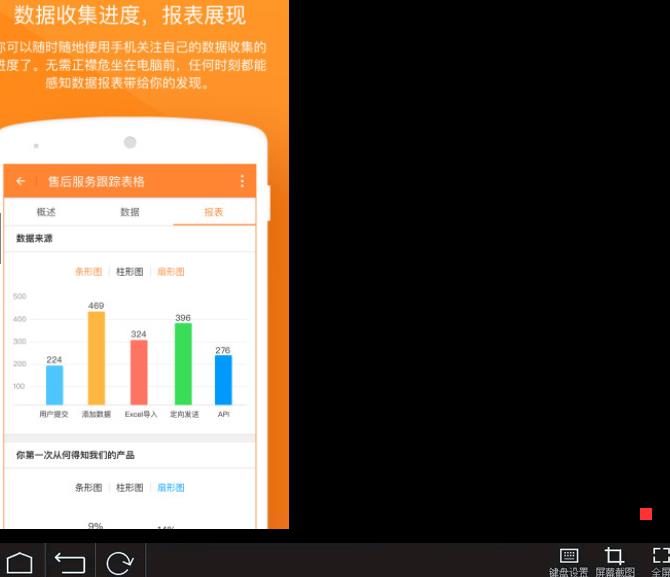Select 条形图 under 你第一次从何得知我们的产品

[x=89, y=488]
